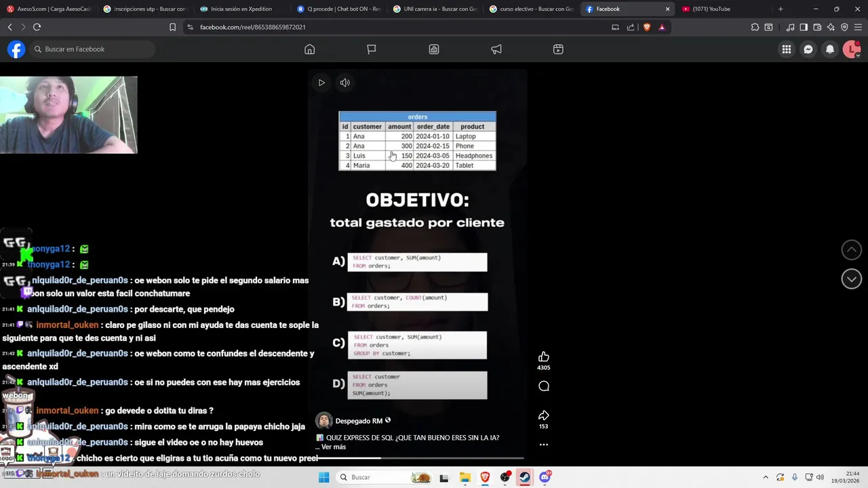The height and width of the screenshot is (488, 868).
Task: Open the Brave Shields lion icon
Action: tap(646, 27)
